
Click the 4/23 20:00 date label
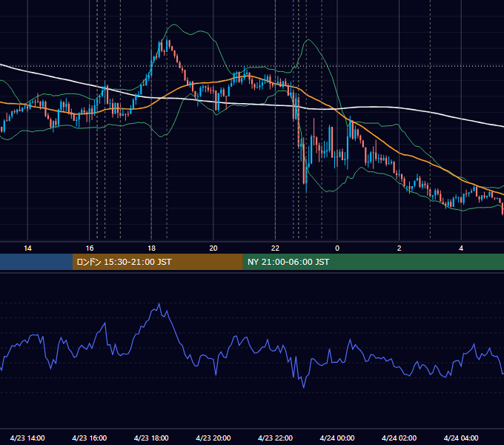coord(213,438)
